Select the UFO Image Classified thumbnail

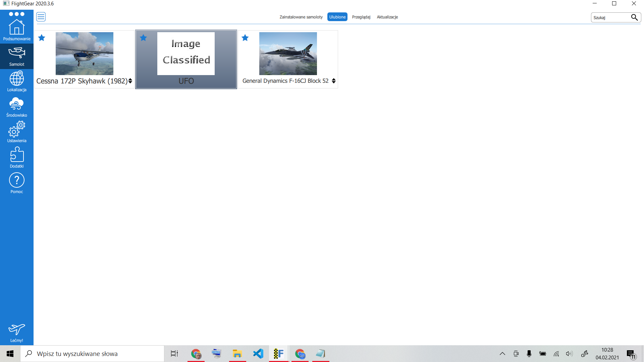(186, 54)
